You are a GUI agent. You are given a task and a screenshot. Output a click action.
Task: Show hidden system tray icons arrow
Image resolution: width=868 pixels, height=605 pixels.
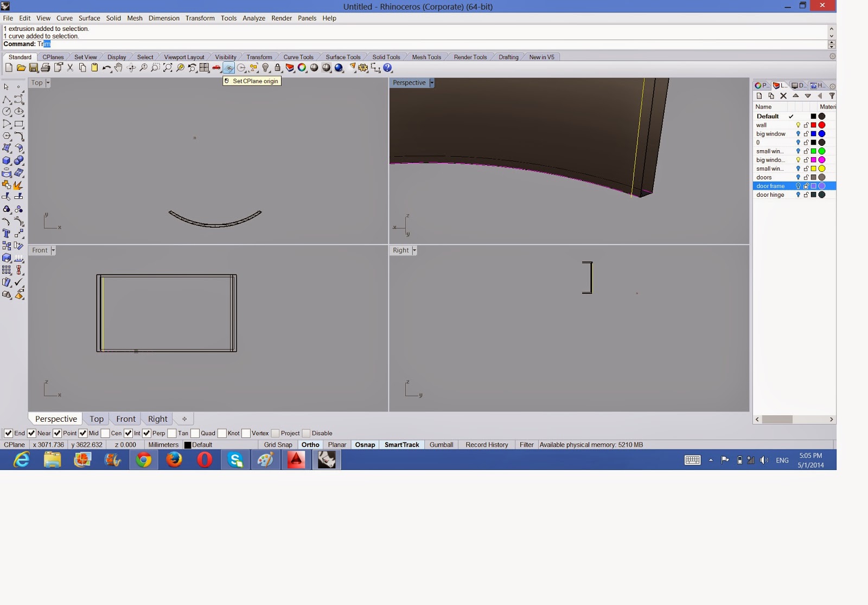click(711, 460)
